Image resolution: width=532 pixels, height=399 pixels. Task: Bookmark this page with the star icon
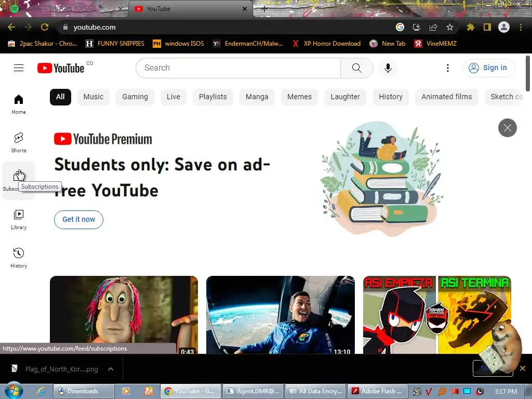450,27
